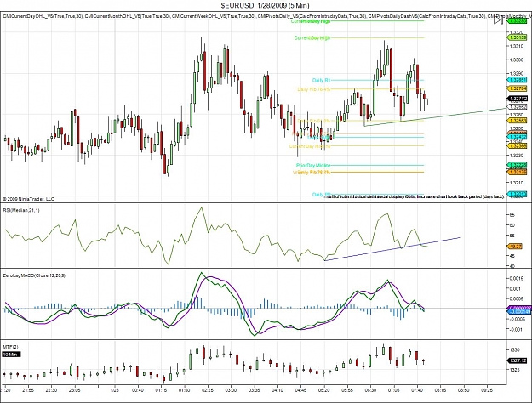Click the $EURUSD 1/28/2009 (5 Min) chart title

coord(265,5)
